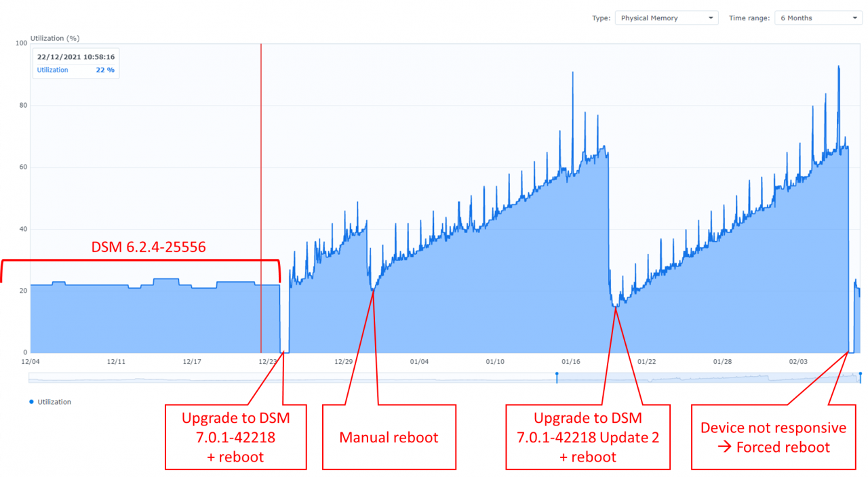868x477 pixels.
Task: Click the Utilization (%) axis title
Action: (55, 39)
